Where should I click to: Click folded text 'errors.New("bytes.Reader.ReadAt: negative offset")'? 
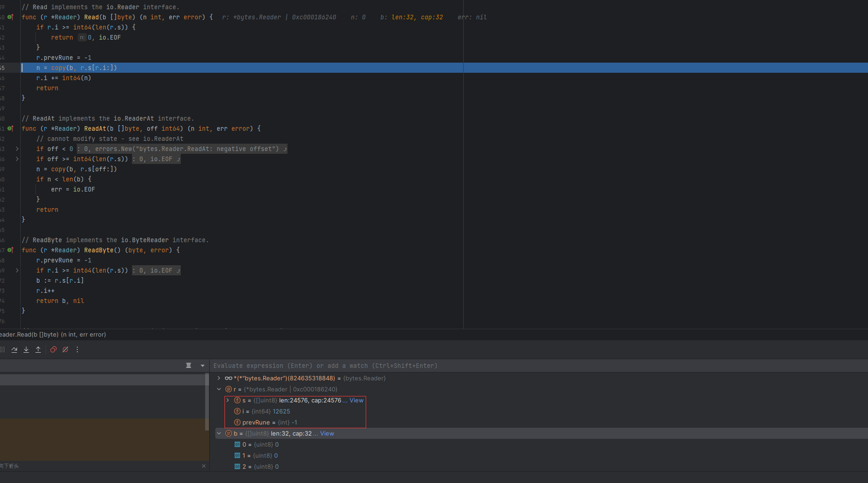[x=187, y=149]
